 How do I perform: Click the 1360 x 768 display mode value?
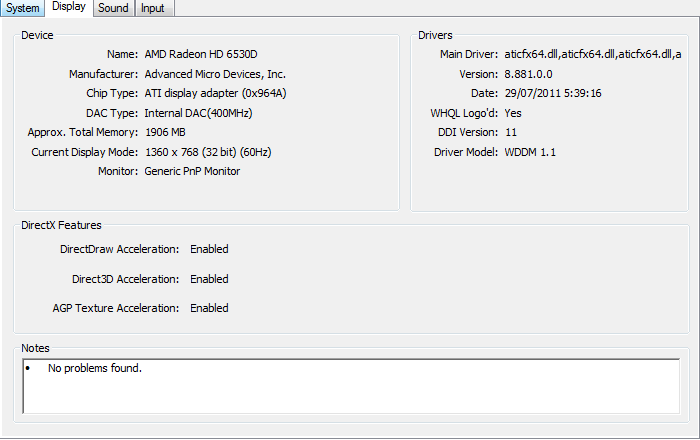tap(208, 152)
